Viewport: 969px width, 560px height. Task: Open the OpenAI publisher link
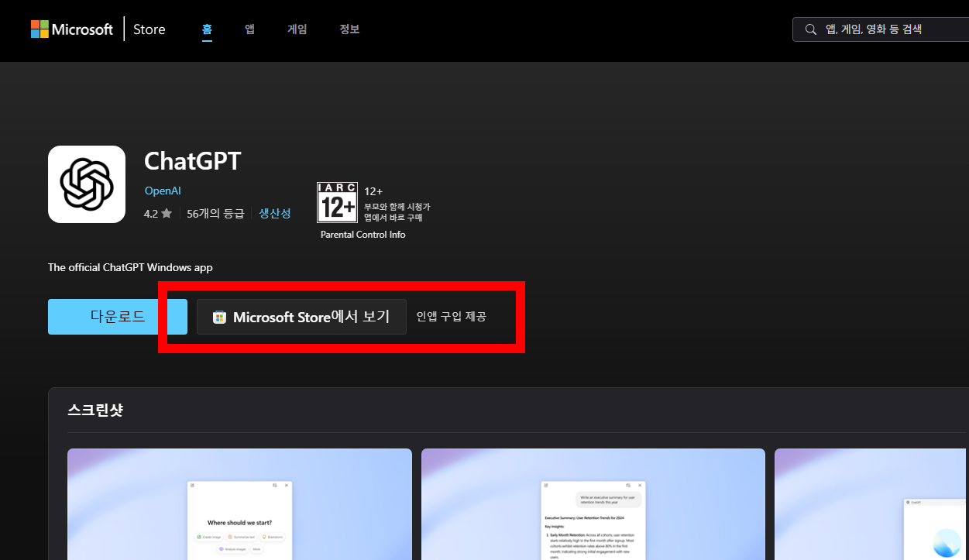point(163,191)
